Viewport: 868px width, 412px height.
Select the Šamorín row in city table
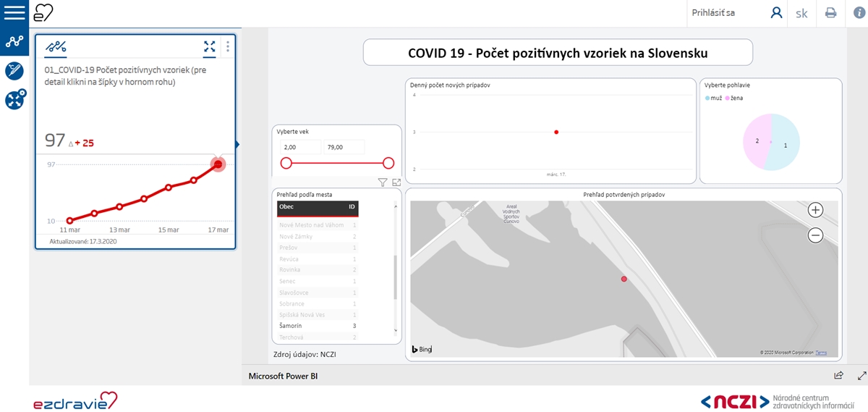point(318,326)
